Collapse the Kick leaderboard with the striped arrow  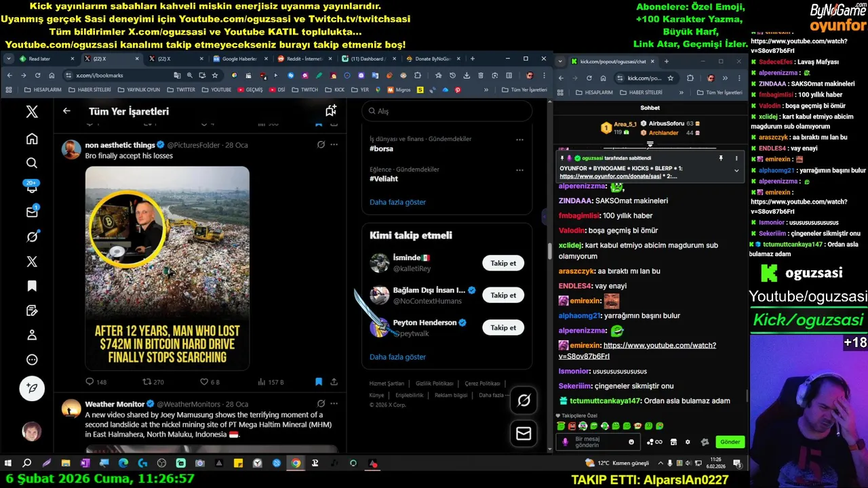tap(650, 144)
